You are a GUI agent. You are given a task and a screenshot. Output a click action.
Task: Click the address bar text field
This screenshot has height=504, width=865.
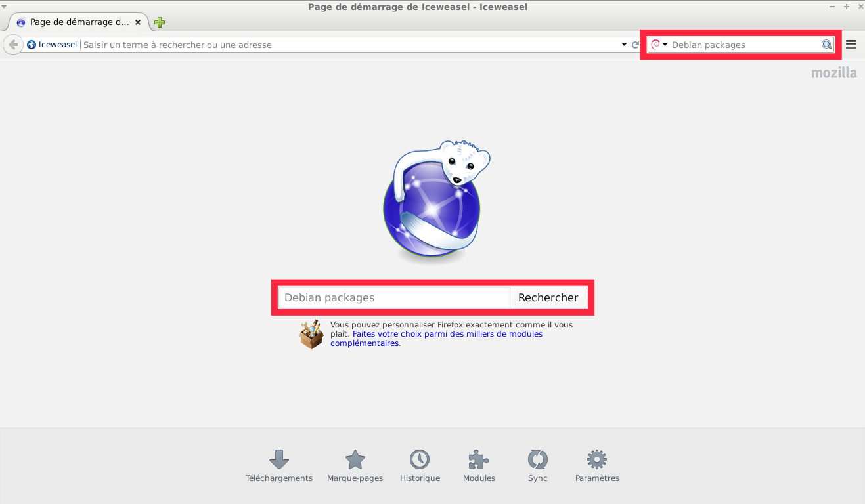click(348, 45)
